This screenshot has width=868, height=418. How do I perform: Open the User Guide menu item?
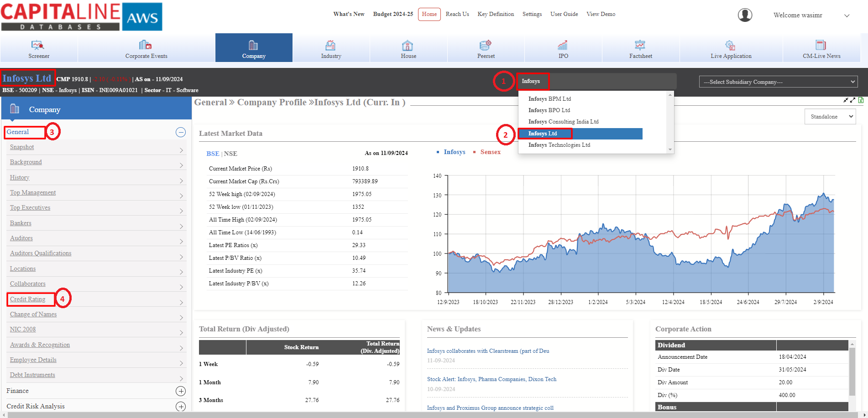[x=564, y=14]
